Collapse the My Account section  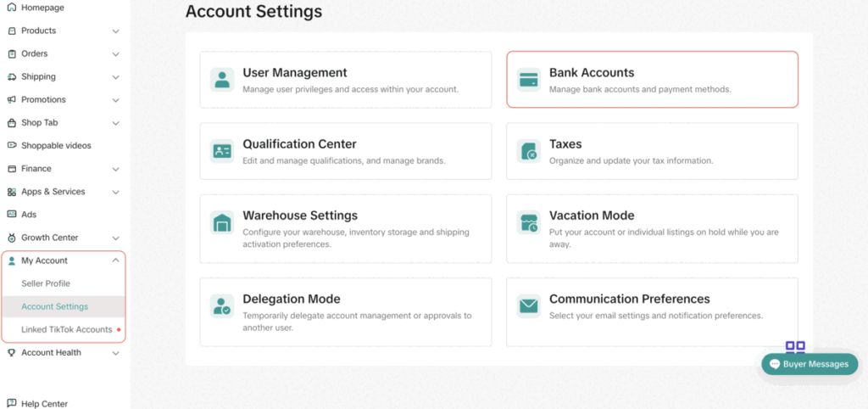pyautogui.click(x=115, y=261)
